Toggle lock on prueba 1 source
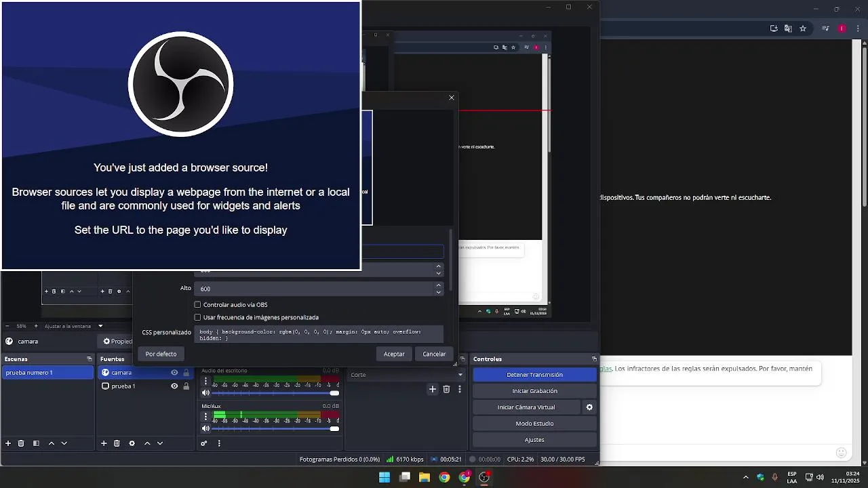The image size is (868, 488). (x=186, y=386)
